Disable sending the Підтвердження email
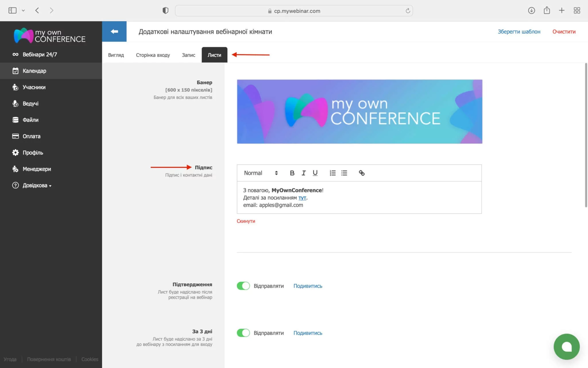 [x=243, y=286]
